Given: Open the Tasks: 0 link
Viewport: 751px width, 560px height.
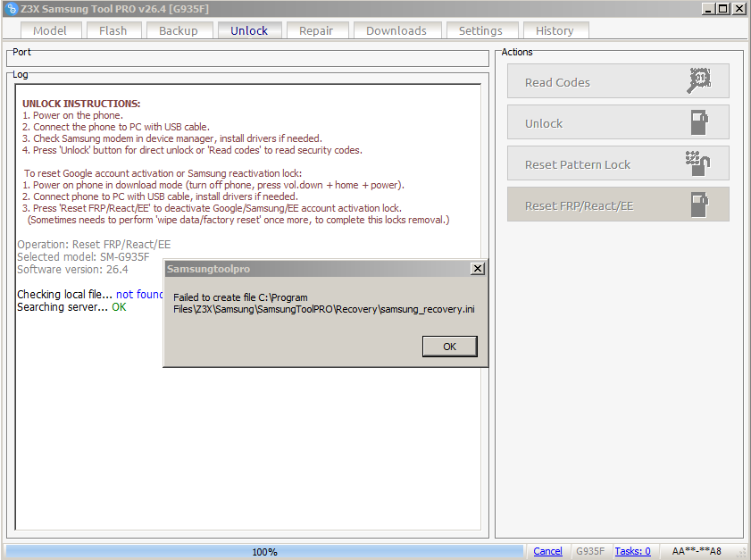Looking at the screenshot, I should click(x=632, y=551).
